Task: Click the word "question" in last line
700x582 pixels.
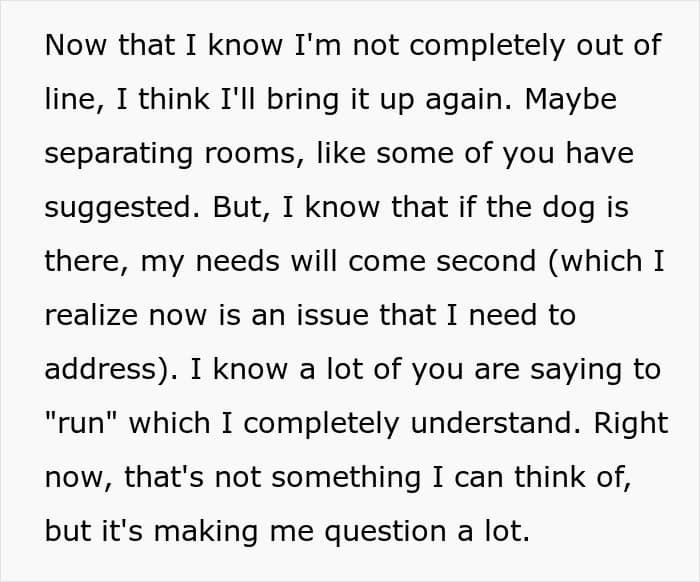Action: (x=385, y=533)
